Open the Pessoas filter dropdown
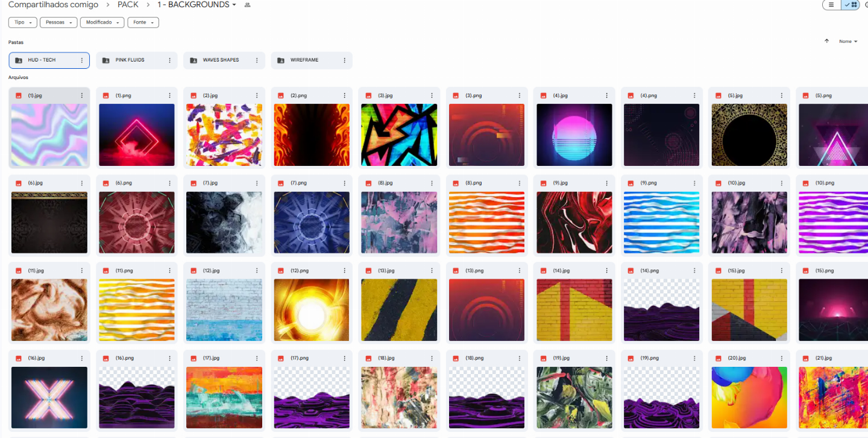This screenshot has height=438, width=868. click(x=58, y=22)
